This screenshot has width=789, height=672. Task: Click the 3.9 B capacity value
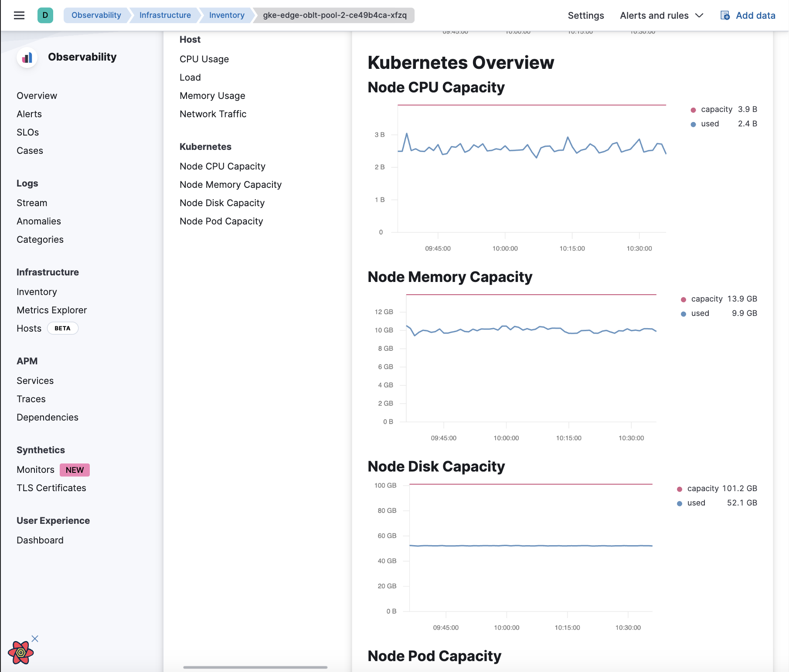click(747, 109)
